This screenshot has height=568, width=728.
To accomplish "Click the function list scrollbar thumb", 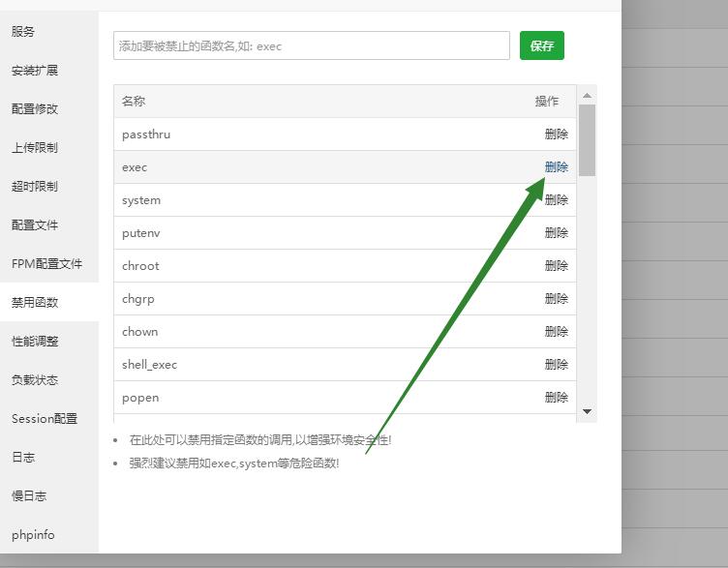I will click(587, 140).
